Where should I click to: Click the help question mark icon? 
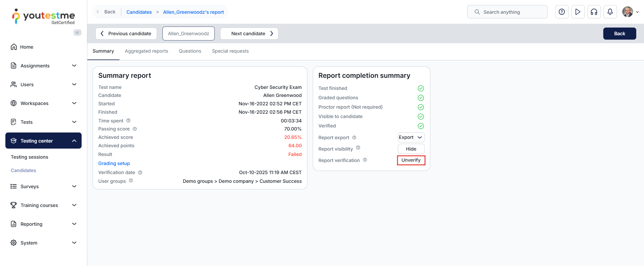click(561, 12)
